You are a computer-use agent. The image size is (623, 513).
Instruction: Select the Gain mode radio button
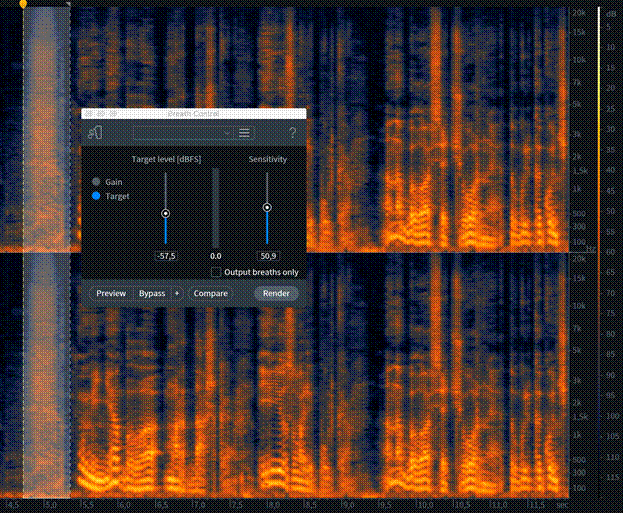click(x=97, y=182)
